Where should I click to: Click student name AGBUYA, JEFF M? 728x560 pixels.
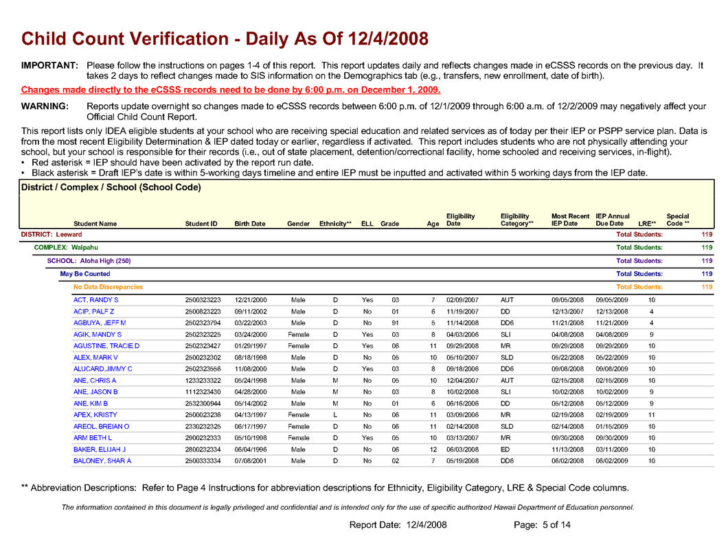point(100,323)
